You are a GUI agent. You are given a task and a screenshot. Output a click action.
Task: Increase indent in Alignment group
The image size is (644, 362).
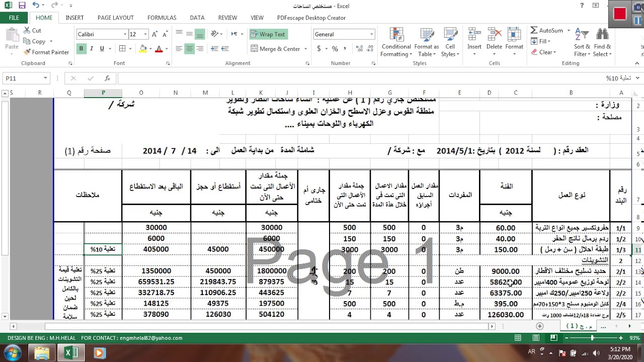(x=225, y=49)
